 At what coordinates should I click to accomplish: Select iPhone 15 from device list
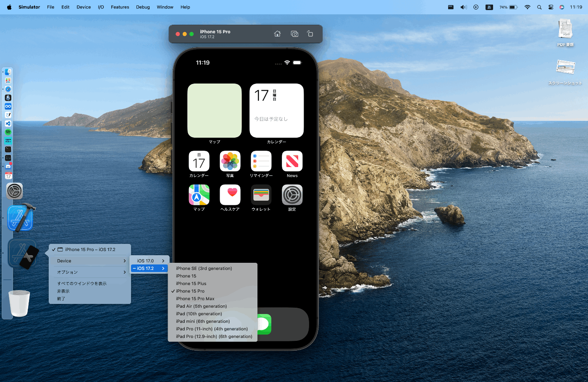(213, 276)
